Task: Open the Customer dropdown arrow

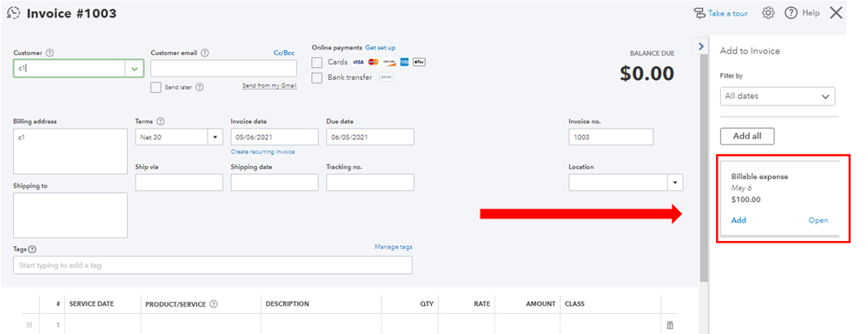Action: [x=135, y=69]
